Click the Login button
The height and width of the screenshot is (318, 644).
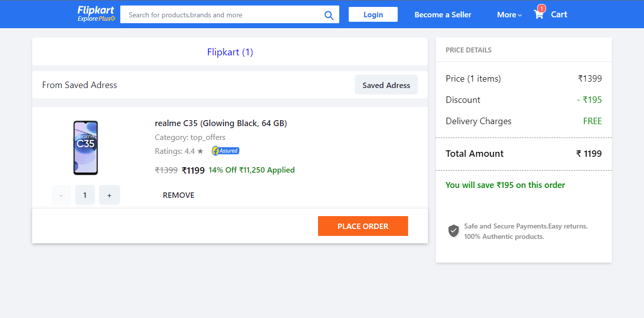[373, 14]
